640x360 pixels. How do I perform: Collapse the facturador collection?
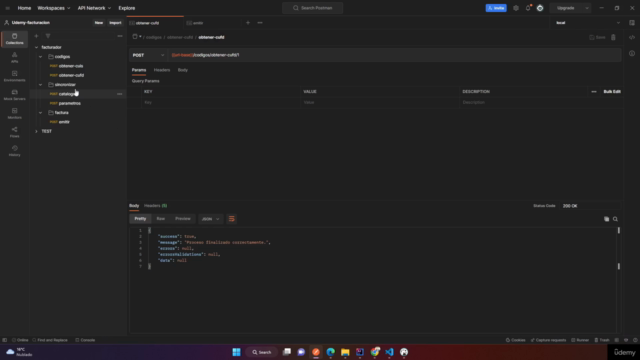[36, 47]
